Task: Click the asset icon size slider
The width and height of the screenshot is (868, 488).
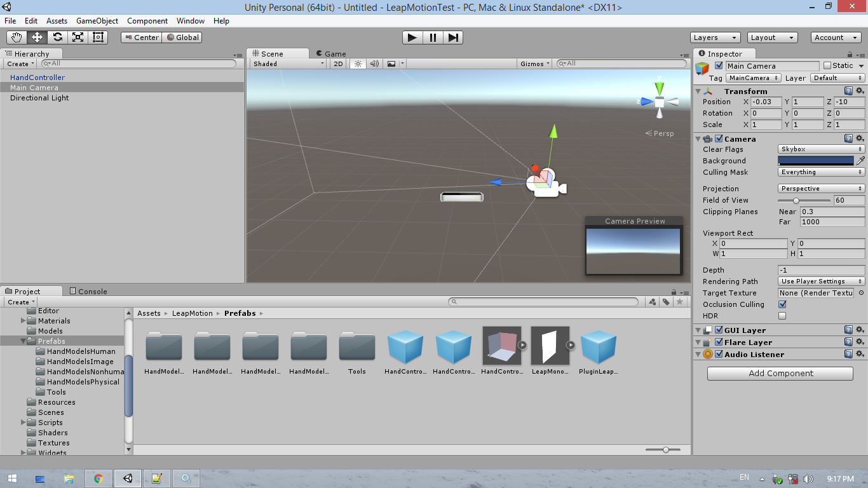Action: [662, 450]
